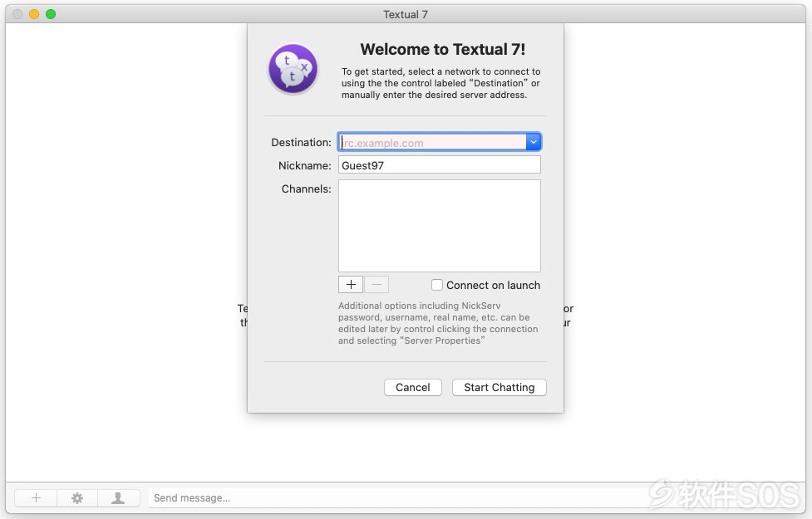The width and height of the screenshot is (812, 519).
Task: Click the Start Chatting button
Action: click(500, 388)
